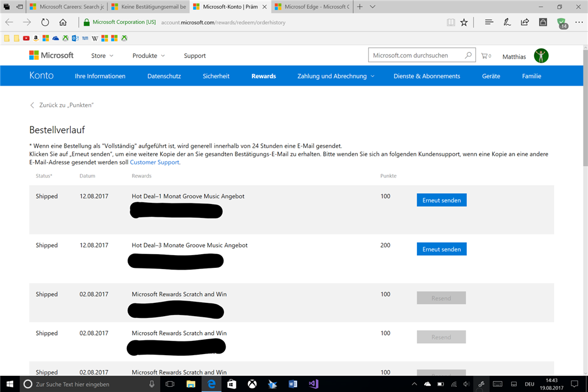Open the tab preview dropdown chevron
This screenshot has height=392, width=588.
click(x=372, y=6)
